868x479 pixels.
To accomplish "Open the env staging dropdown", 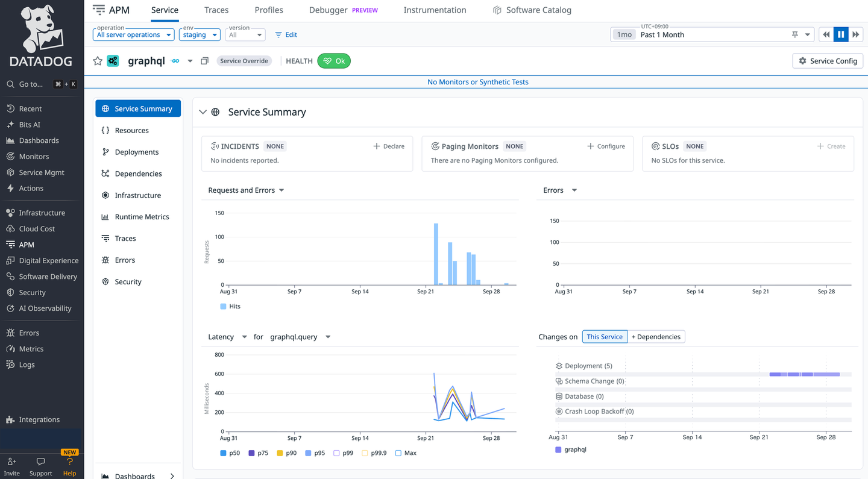I will click(200, 35).
